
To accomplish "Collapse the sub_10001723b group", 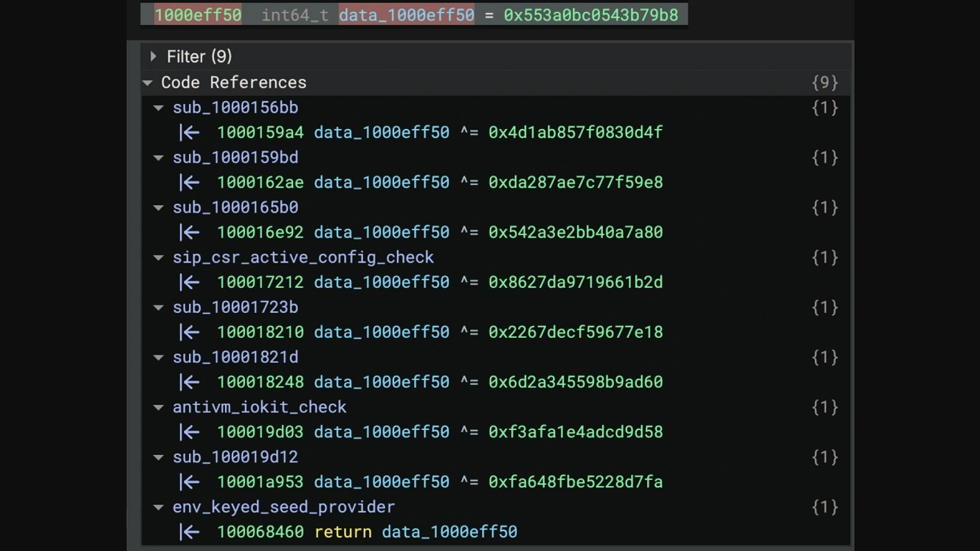I will coord(159,308).
